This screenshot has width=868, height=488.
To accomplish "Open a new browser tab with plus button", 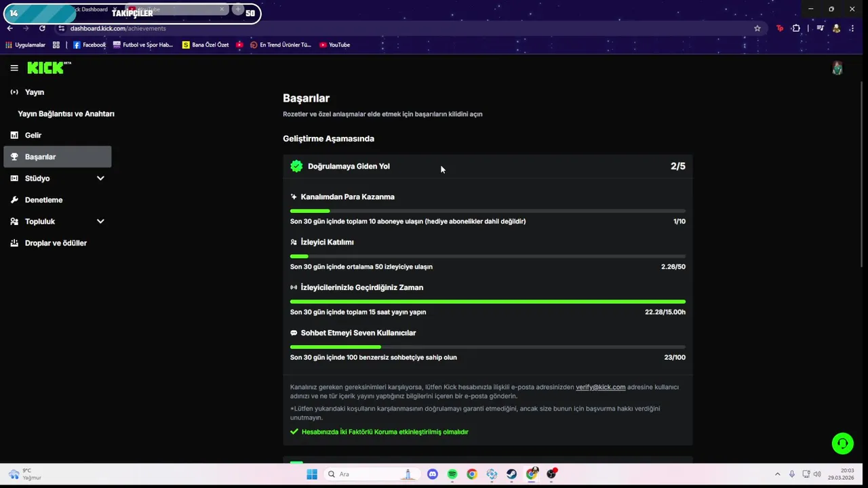I will (x=237, y=9).
